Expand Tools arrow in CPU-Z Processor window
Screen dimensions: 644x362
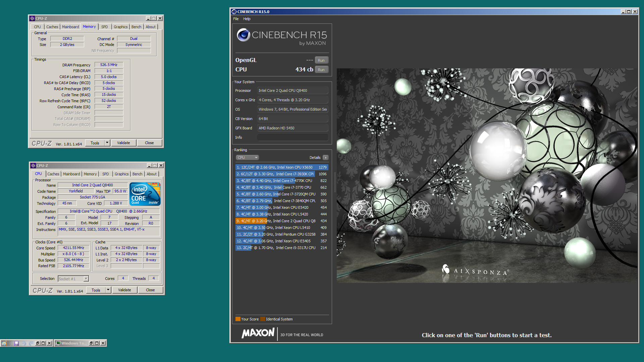point(108,290)
